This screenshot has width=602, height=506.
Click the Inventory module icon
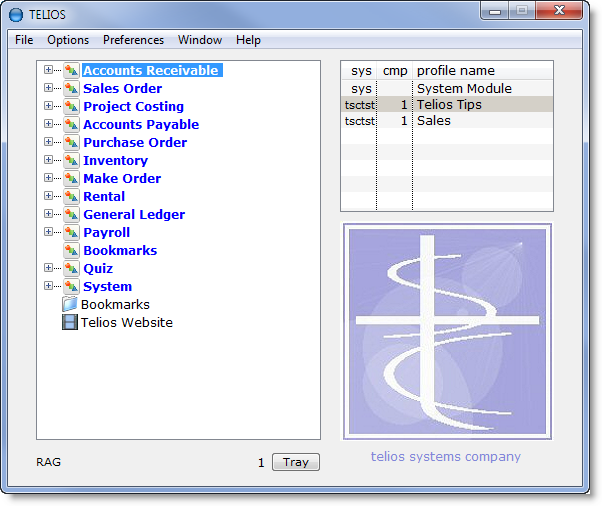coord(71,161)
